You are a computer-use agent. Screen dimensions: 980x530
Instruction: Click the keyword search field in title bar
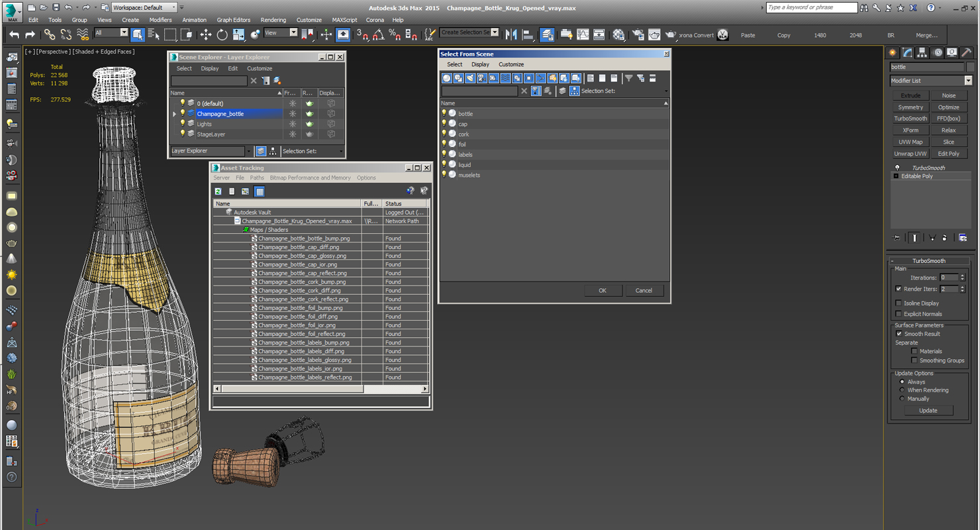[x=811, y=7]
